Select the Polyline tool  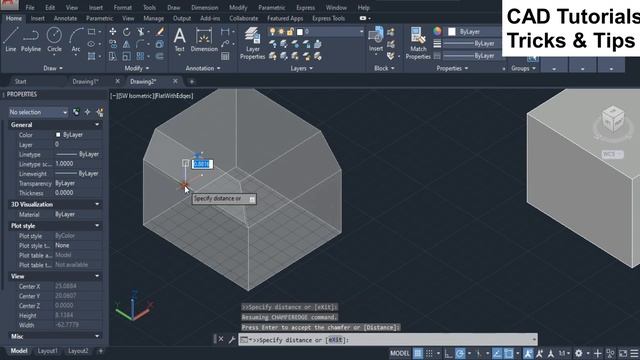click(x=31, y=40)
